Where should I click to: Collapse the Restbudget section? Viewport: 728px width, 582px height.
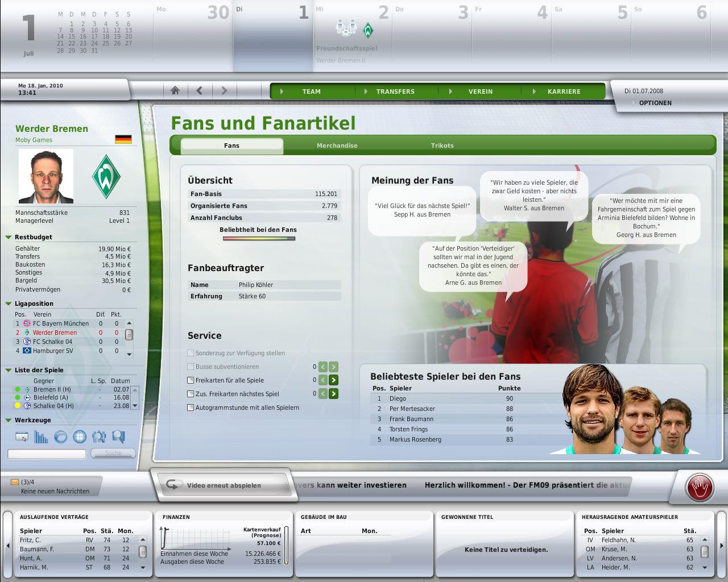pyautogui.click(x=9, y=237)
